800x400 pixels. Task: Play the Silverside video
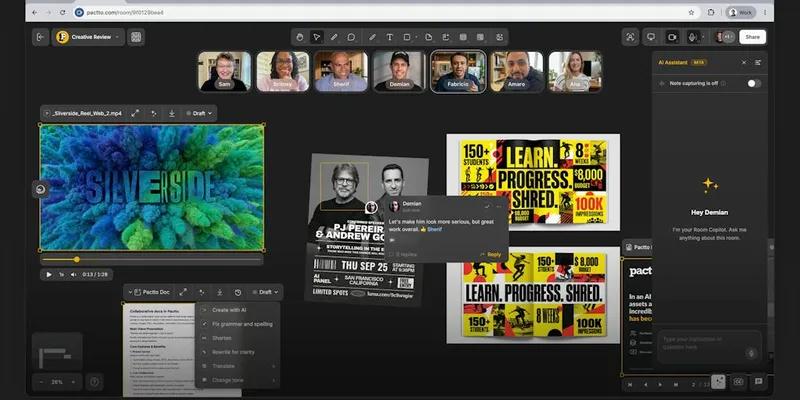click(x=49, y=274)
